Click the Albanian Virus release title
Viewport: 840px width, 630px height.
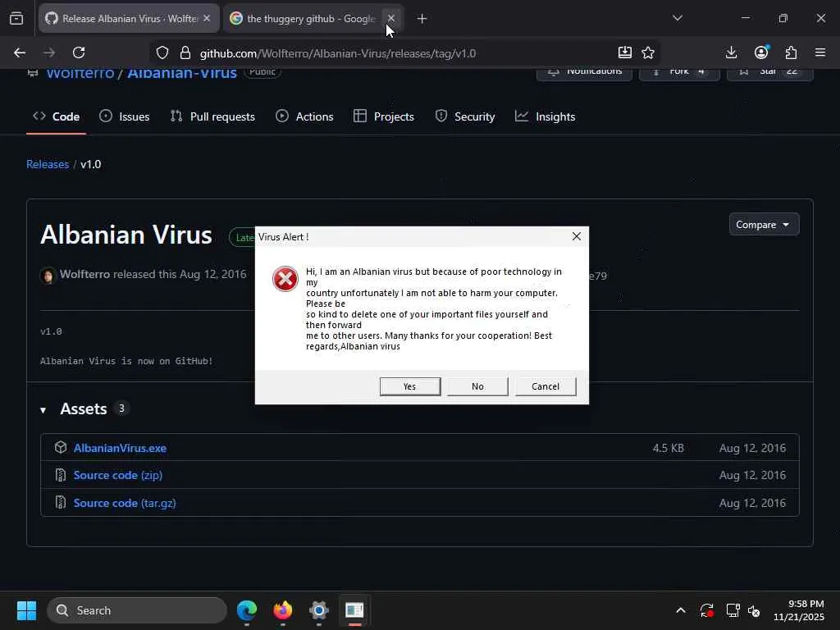coord(126,235)
